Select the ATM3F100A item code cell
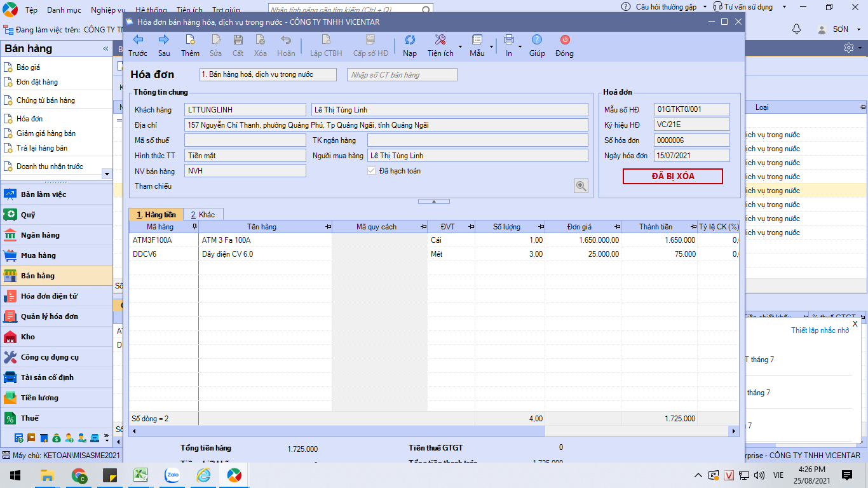The width and height of the screenshot is (868, 488). [x=164, y=241]
